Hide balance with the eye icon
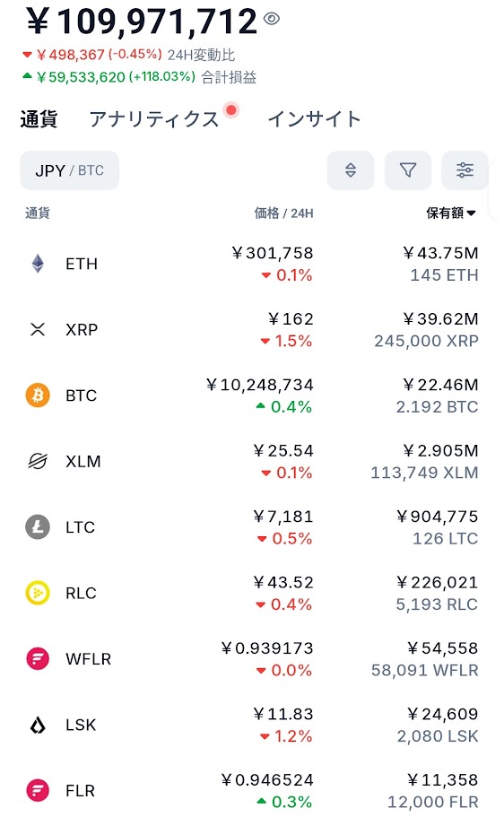The width and height of the screenshot is (504, 817). (x=272, y=19)
